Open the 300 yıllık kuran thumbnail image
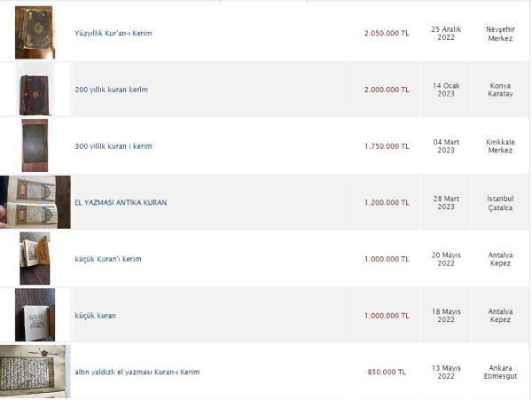 35,145
